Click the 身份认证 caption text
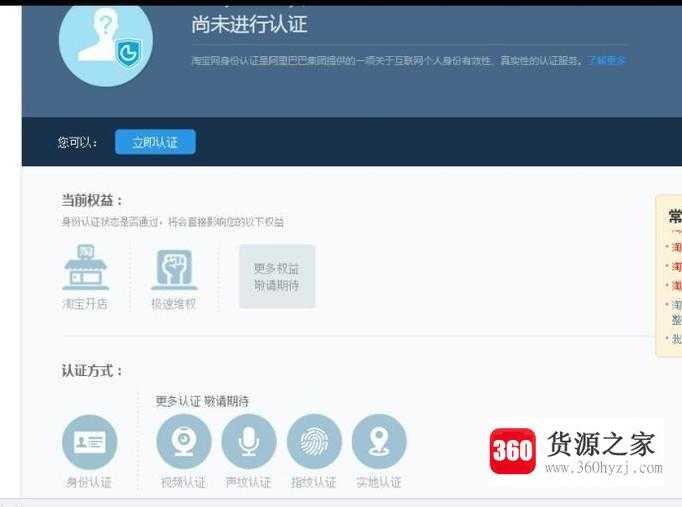682x507 pixels. pyautogui.click(x=89, y=482)
